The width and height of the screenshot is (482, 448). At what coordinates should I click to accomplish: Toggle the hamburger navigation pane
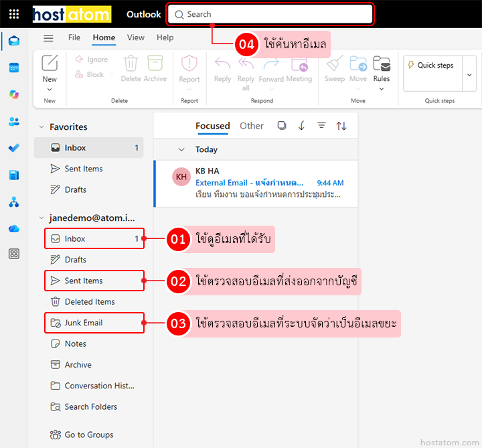[48, 38]
